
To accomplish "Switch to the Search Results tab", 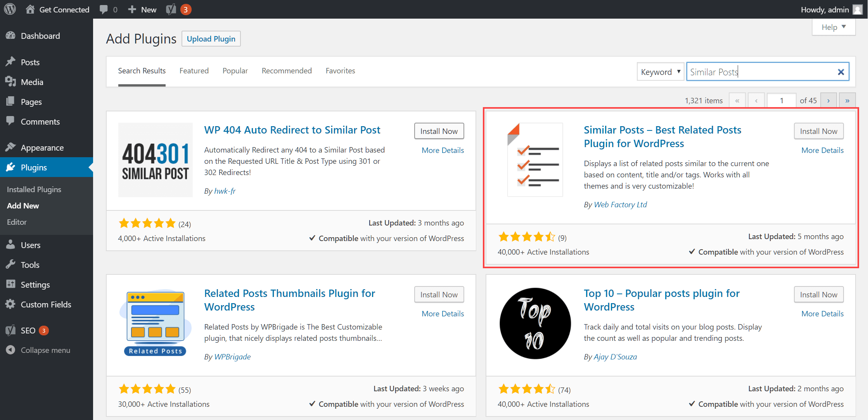I will 142,71.
